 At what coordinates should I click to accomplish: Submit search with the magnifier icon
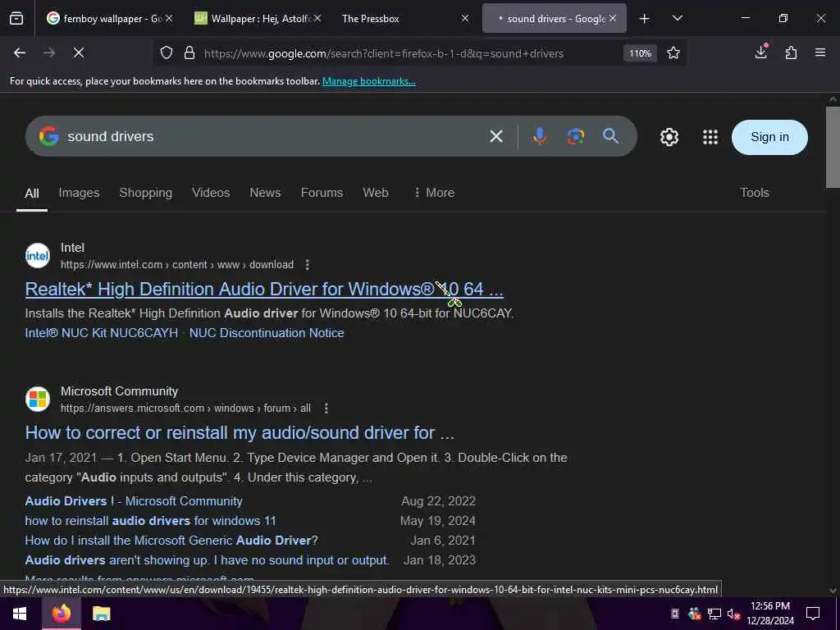(x=610, y=136)
